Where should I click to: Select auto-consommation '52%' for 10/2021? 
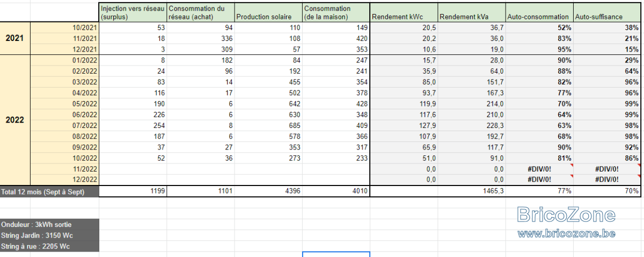[539, 28]
